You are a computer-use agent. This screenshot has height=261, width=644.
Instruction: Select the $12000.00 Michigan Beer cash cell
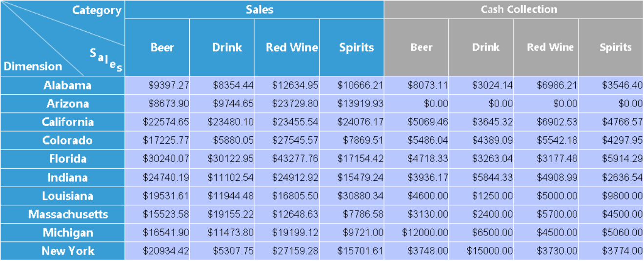pyautogui.click(x=425, y=233)
